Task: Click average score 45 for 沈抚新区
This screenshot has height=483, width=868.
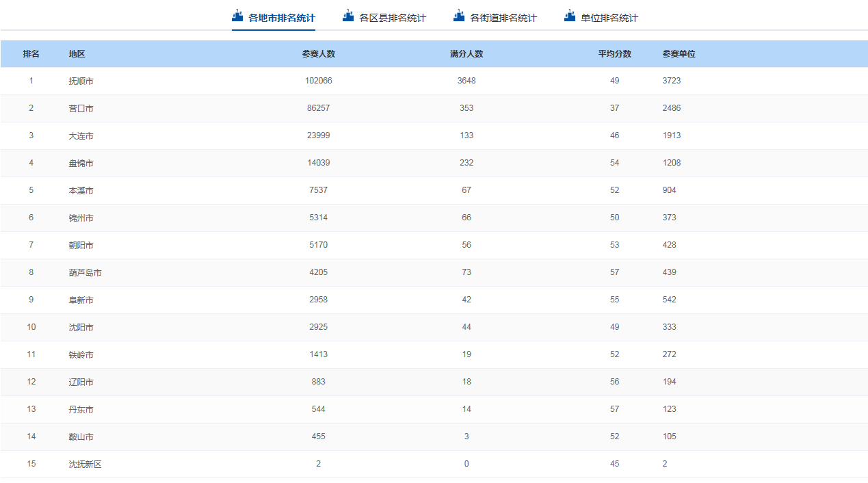Action: (615, 464)
